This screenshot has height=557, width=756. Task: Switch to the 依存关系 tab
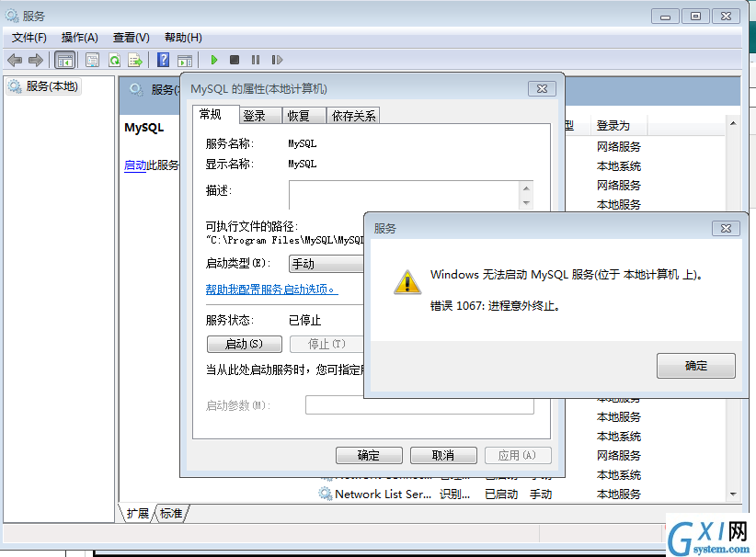353,116
